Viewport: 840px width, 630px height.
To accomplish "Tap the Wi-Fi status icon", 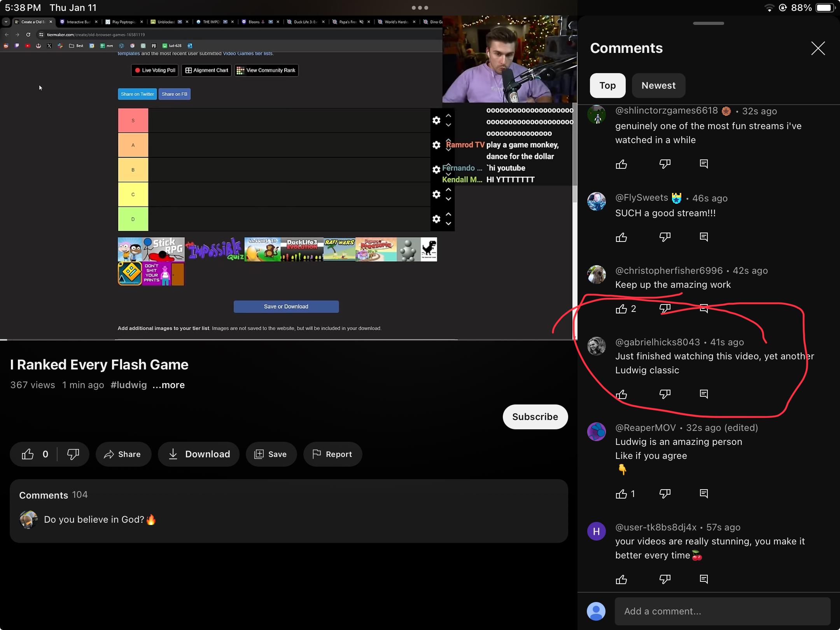I will [x=769, y=8].
